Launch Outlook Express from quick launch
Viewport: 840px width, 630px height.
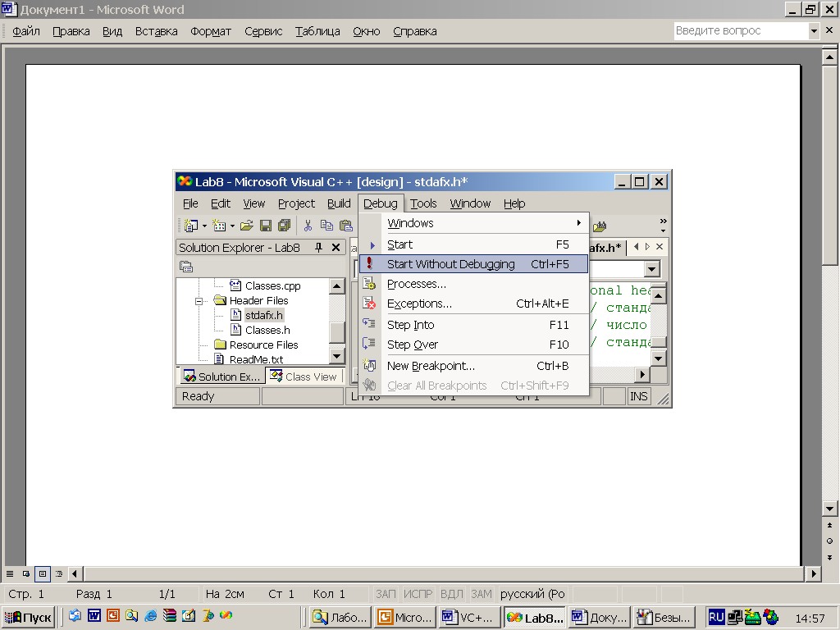75,616
